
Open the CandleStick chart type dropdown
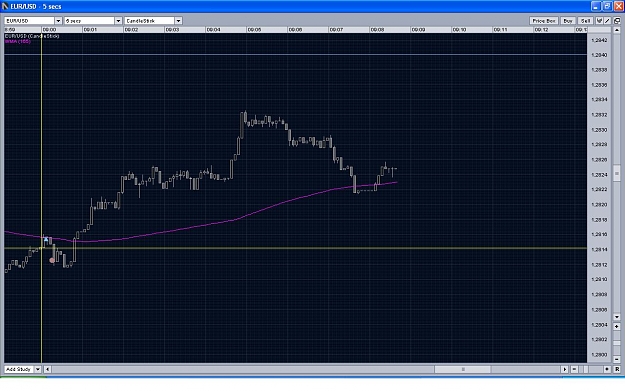pos(178,21)
